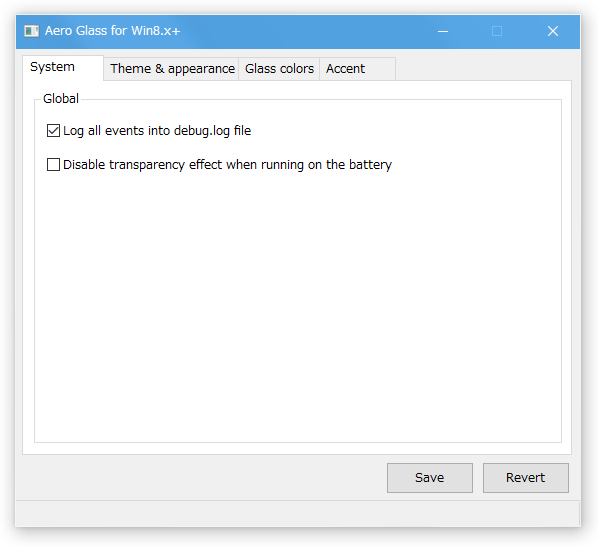Minimize the Aero Glass window

click(x=443, y=31)
